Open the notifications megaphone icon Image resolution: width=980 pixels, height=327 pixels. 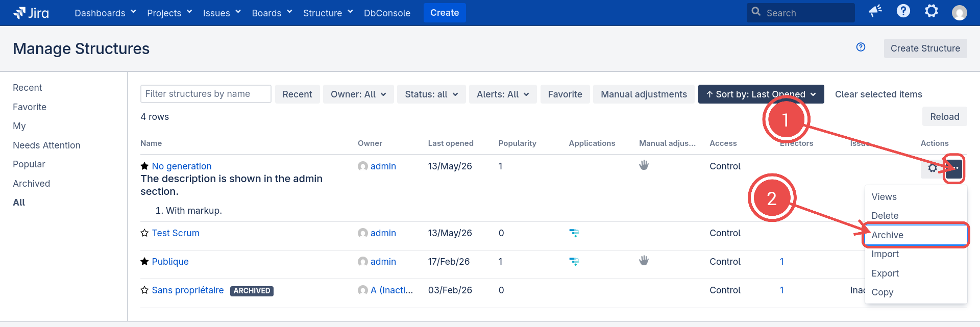click(x=875, y=11)
